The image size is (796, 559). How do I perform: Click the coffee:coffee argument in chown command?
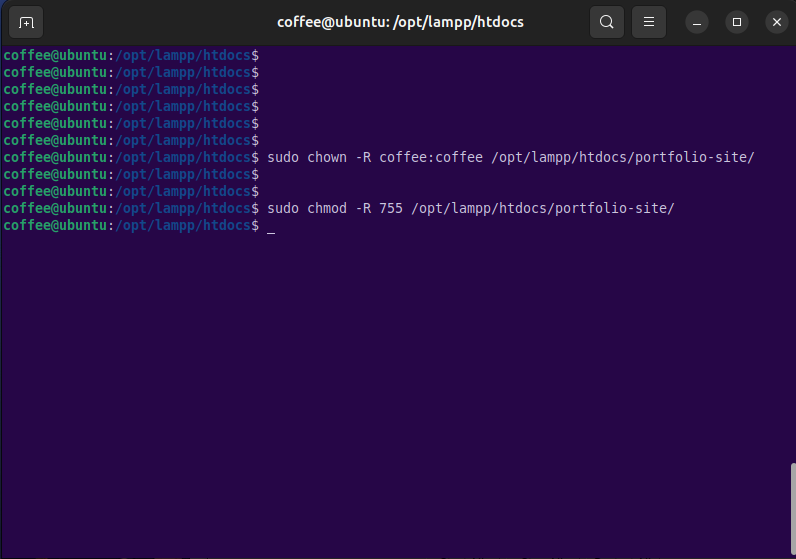click(x=431, y=157)
